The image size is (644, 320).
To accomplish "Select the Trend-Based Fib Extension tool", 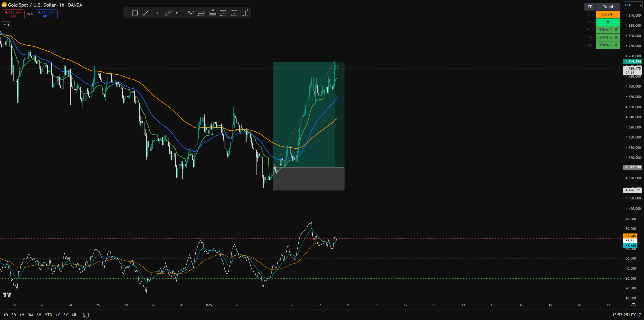I will 212,13.
